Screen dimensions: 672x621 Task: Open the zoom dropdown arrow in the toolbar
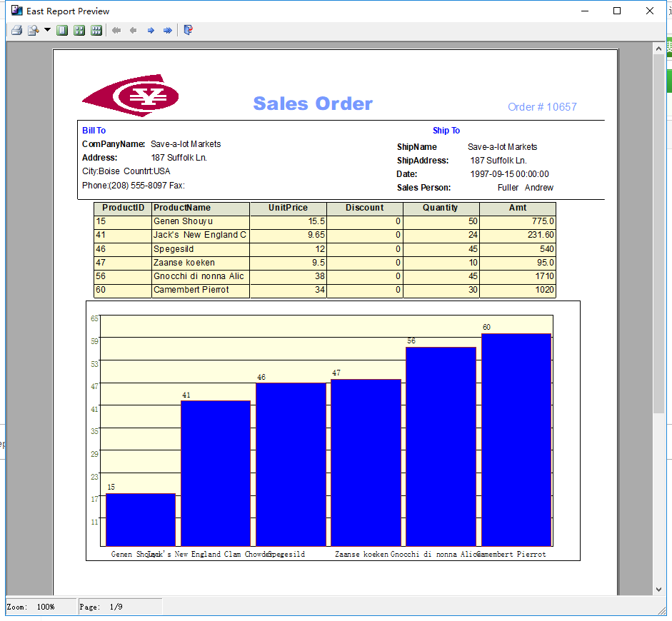(x=47, y=30)
